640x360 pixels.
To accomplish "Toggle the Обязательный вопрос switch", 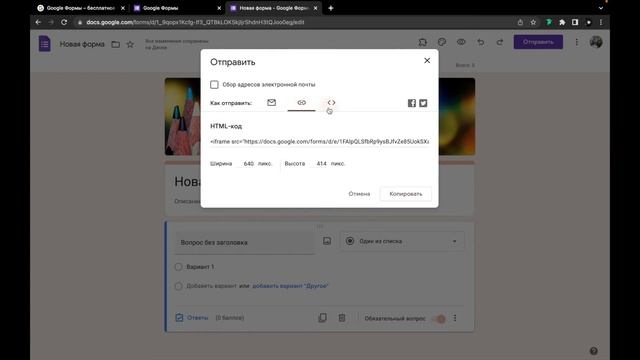I will 439,318.
